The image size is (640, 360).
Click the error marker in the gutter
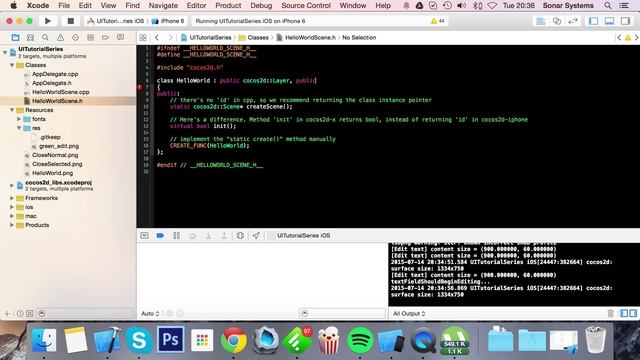point(140,87)
